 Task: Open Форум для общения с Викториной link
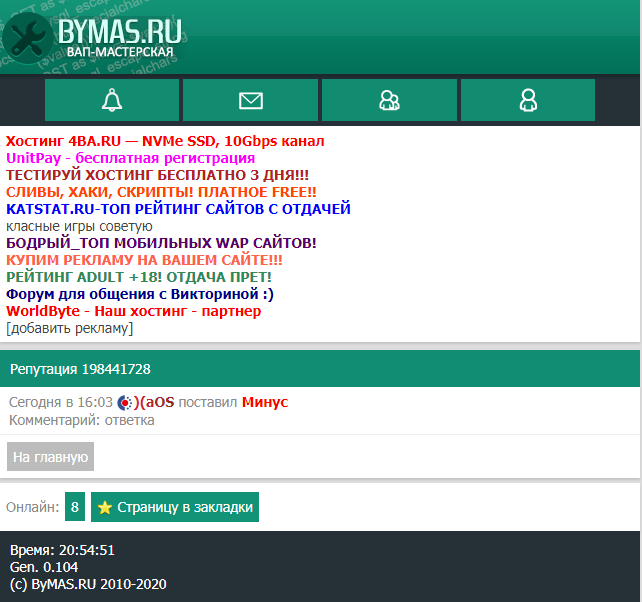(139, 294)
